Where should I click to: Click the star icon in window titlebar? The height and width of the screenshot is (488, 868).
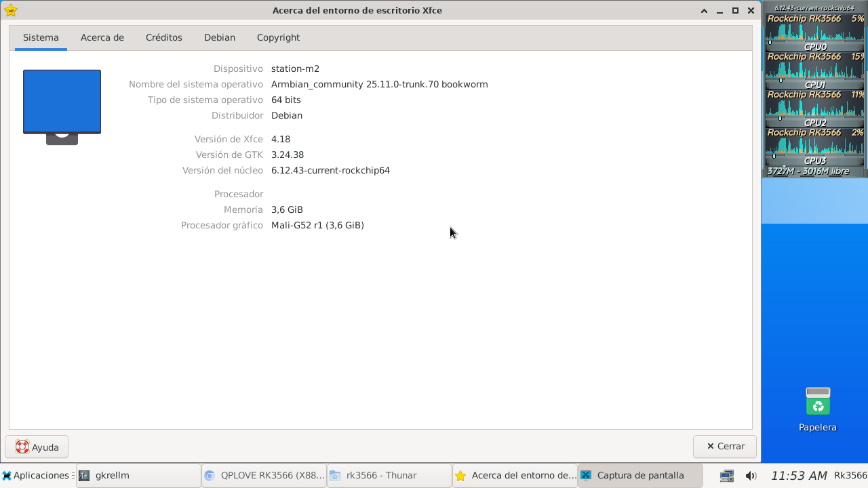[x=10, y=10]
